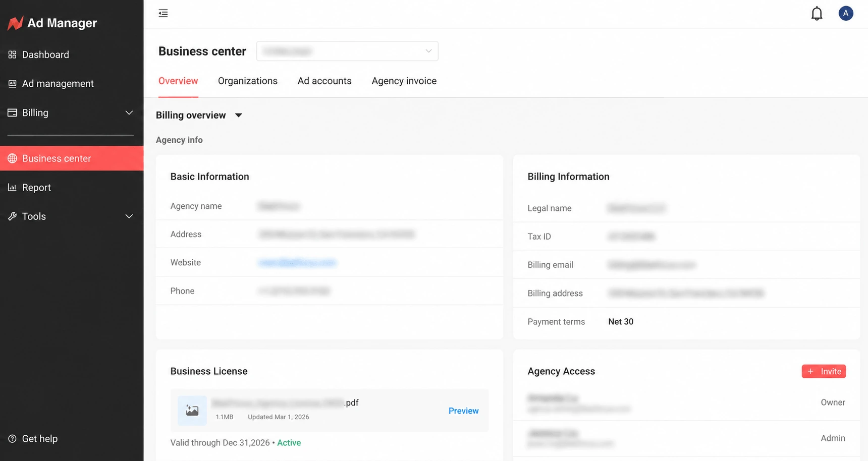Screen dimensions: 868x461
Task: Click the Get help question icon
Action: pyautogui.click(x=13, y=439)
